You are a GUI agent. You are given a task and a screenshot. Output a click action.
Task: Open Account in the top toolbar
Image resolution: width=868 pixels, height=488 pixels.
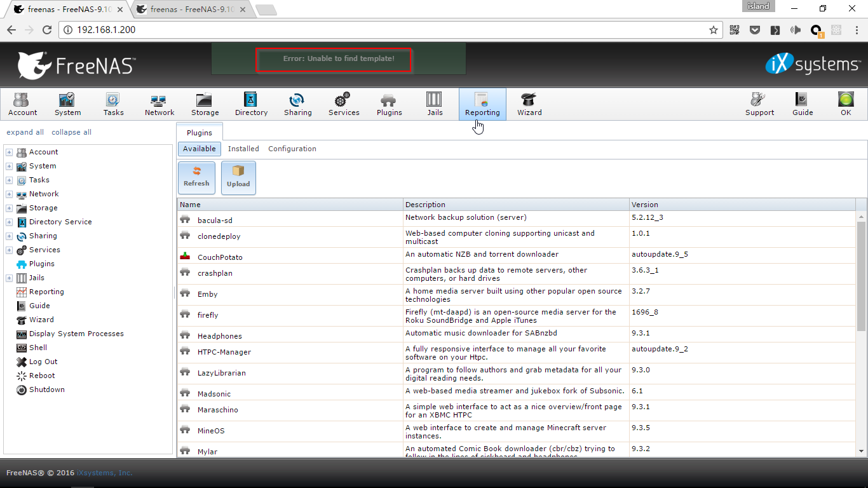pos(23,104)
